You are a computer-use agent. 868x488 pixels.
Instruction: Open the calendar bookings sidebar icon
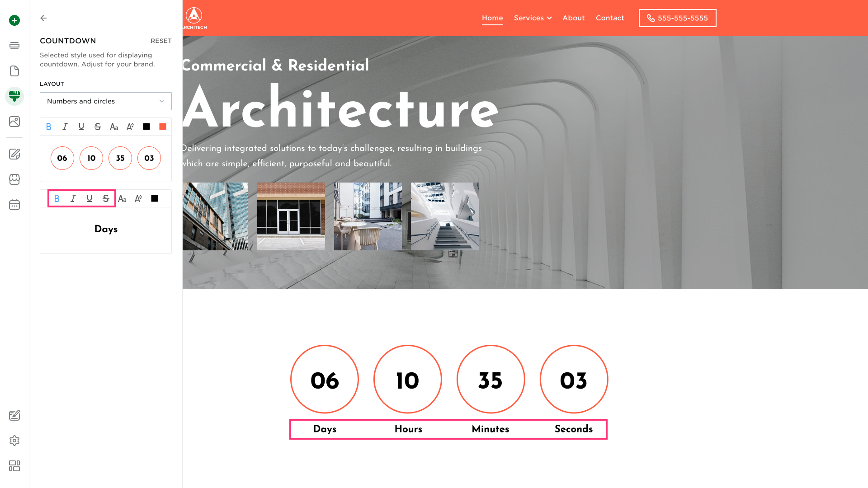point(14,205)
